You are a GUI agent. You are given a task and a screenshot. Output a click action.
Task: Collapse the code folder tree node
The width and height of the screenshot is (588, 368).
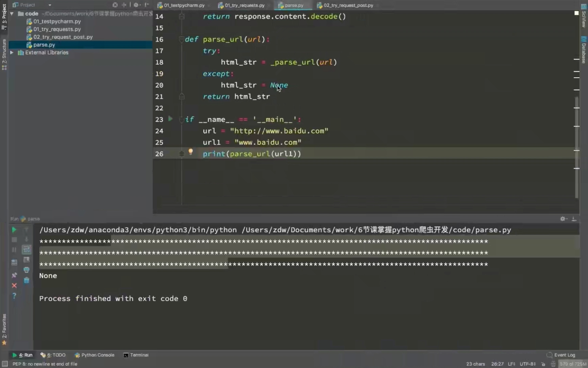[x=12, y=13]
